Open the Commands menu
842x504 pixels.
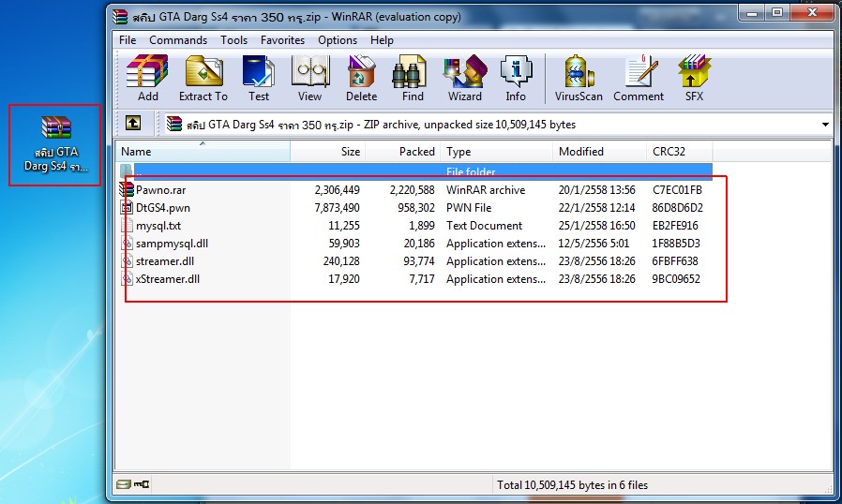coord(178,40)
